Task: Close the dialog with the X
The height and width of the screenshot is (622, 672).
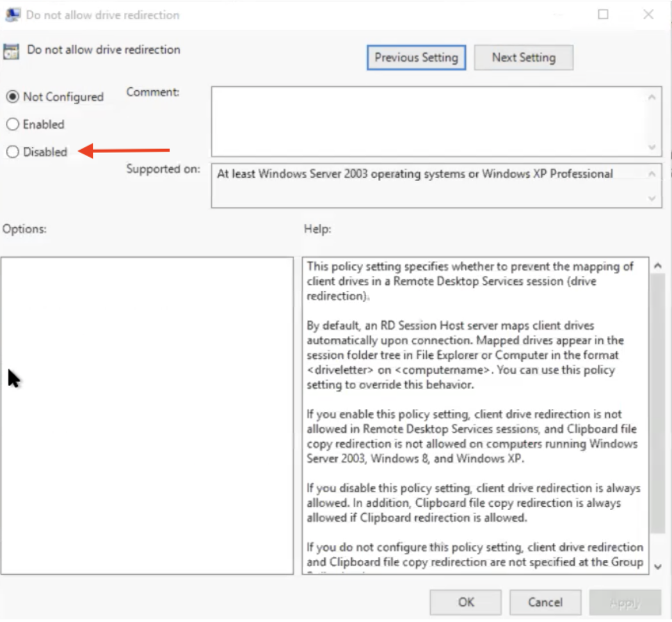Action: [x=648, y=15]
